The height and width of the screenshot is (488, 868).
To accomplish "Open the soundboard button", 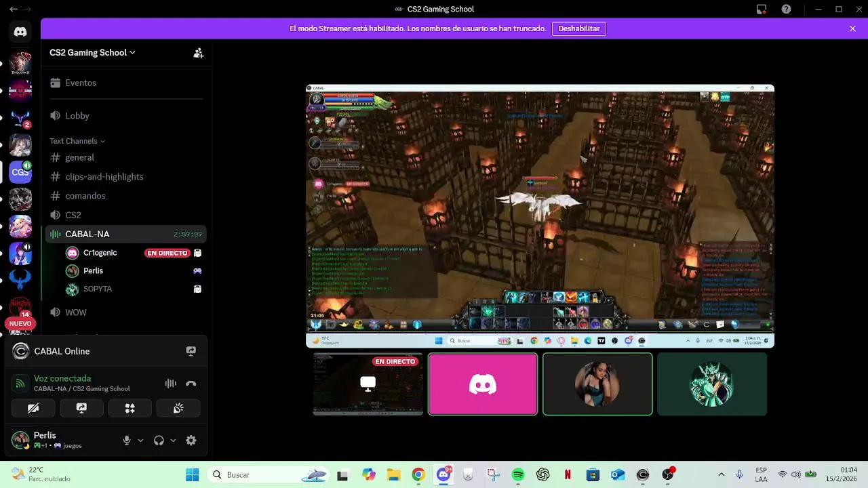I will coord(178,408).
